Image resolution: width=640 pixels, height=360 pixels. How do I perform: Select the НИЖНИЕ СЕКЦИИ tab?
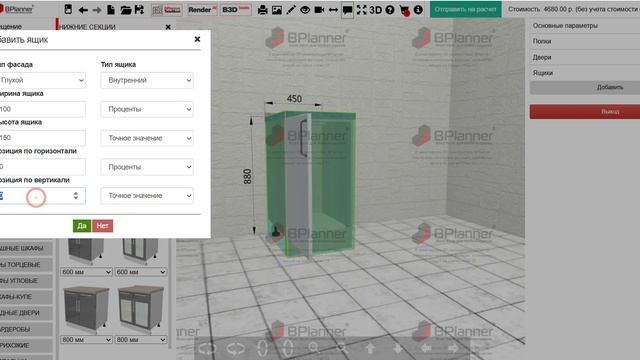point(87,27)
